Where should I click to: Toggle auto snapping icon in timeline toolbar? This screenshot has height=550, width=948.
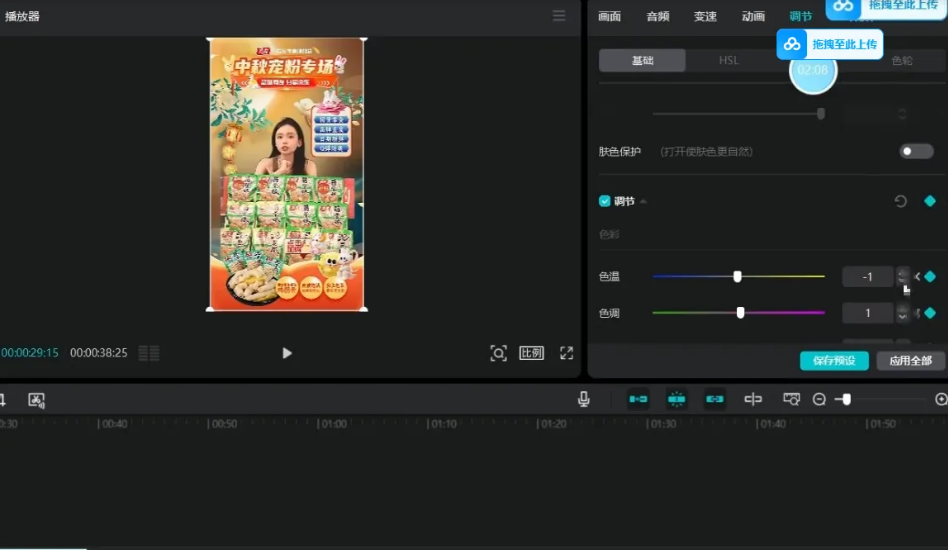click(677, 399)
